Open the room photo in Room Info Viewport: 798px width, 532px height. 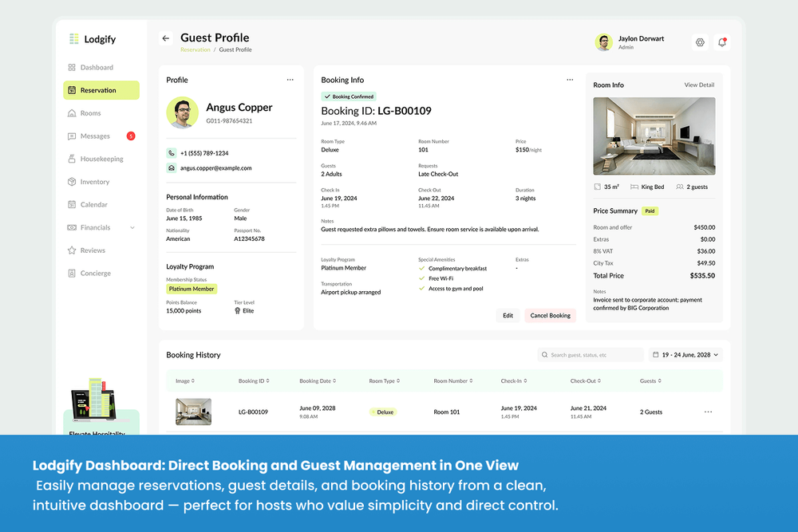(x=654, y=136)
